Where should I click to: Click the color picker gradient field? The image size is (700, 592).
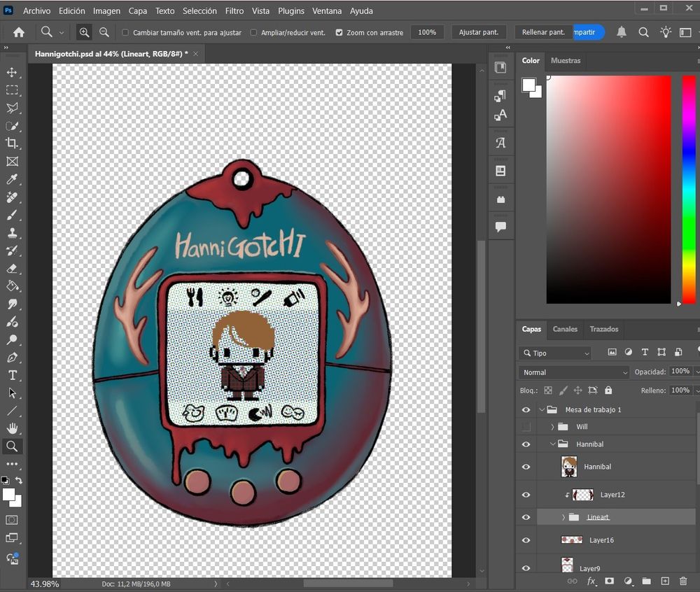pyautogui.click(x=608, y=190)
